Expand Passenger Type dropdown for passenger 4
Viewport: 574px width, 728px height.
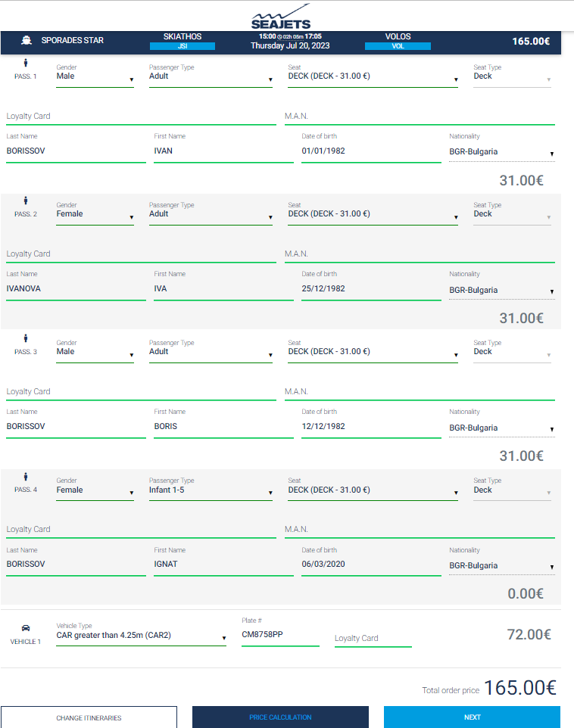(211, 490)
